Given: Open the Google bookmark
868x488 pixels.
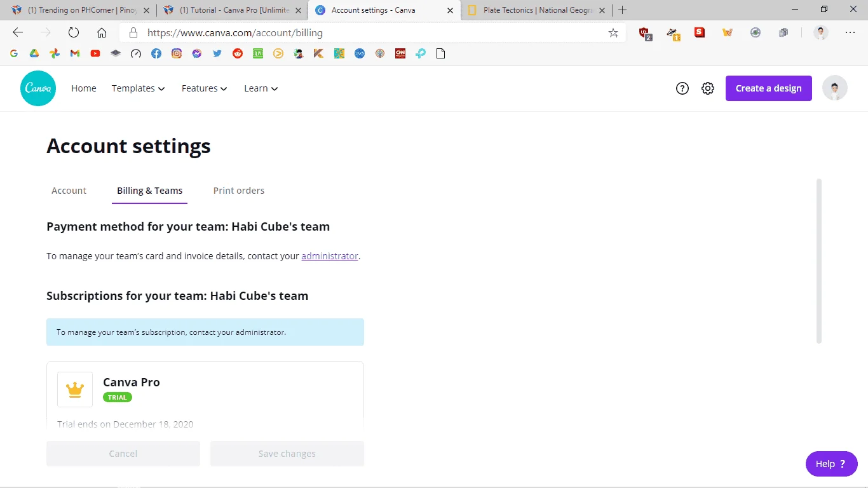Looking at the screenshot, I should [x=14, y=54].
